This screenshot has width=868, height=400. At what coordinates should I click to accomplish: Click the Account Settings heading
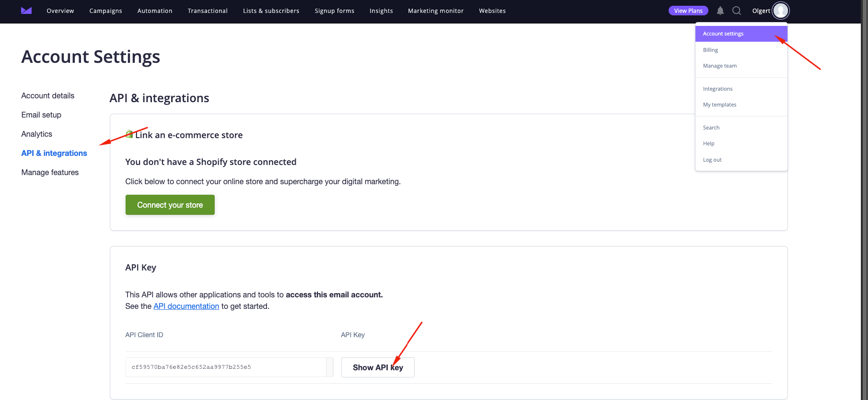(x=91, y=57)
